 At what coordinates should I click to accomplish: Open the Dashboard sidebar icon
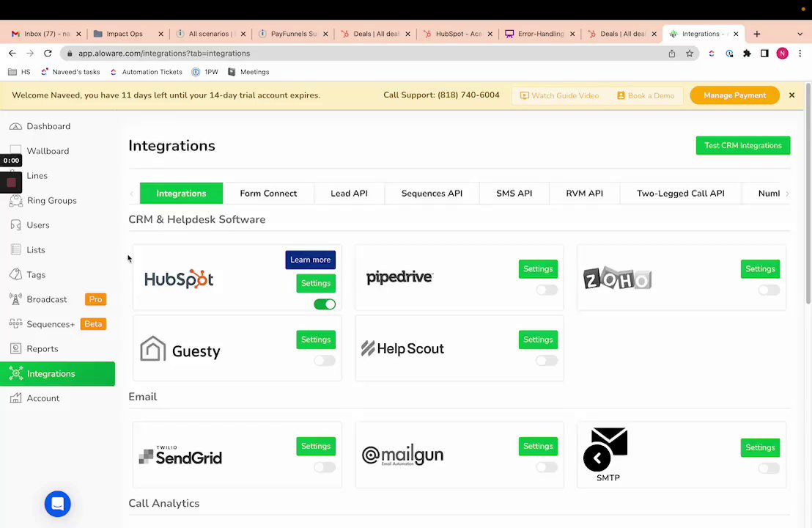(15, 126)
